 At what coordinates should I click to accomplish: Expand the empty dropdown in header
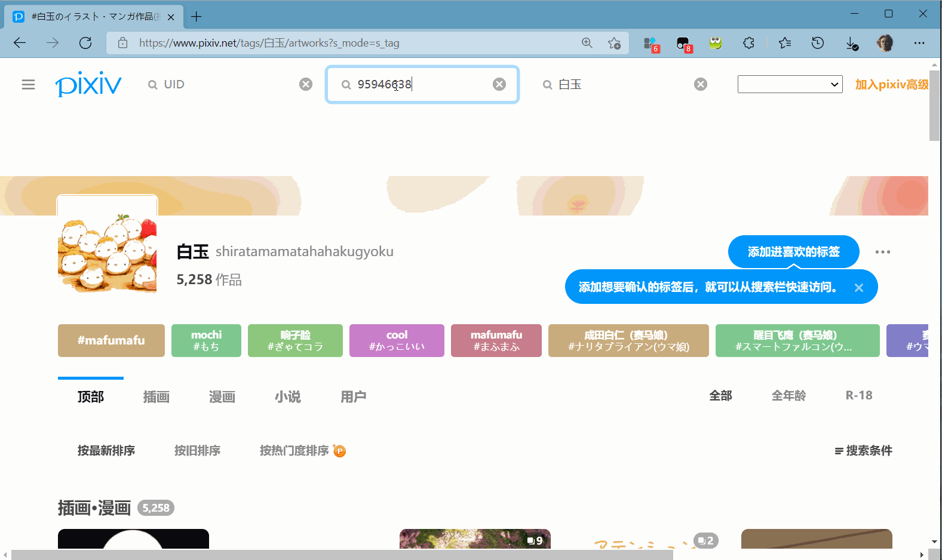click(790, 84)
